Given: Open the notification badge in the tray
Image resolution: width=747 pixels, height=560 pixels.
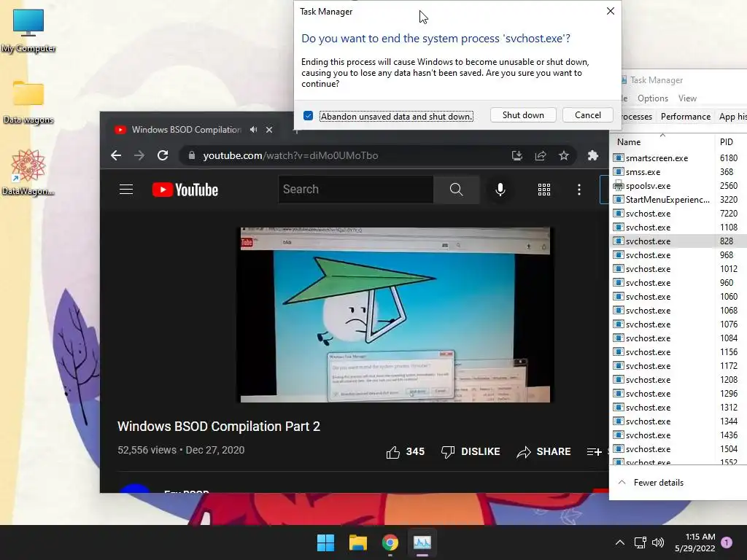Looking at the screenshot, I should pos(727,542).
